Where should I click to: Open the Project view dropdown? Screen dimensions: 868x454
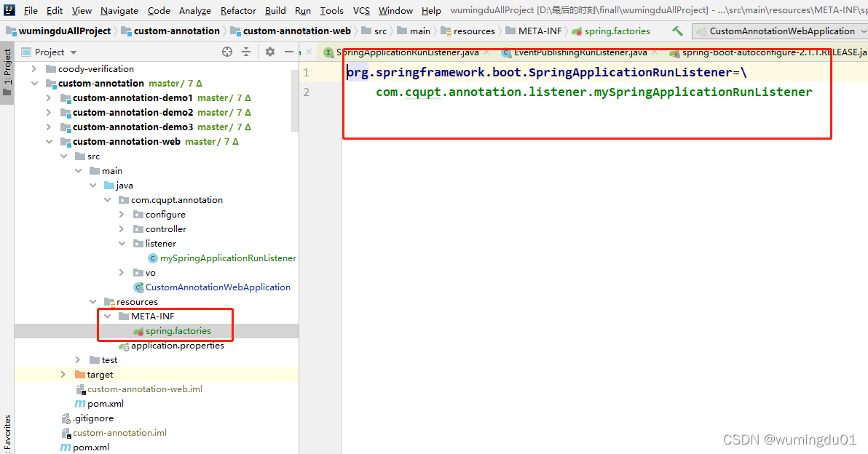pyautogui.click(x=74, y=52)
